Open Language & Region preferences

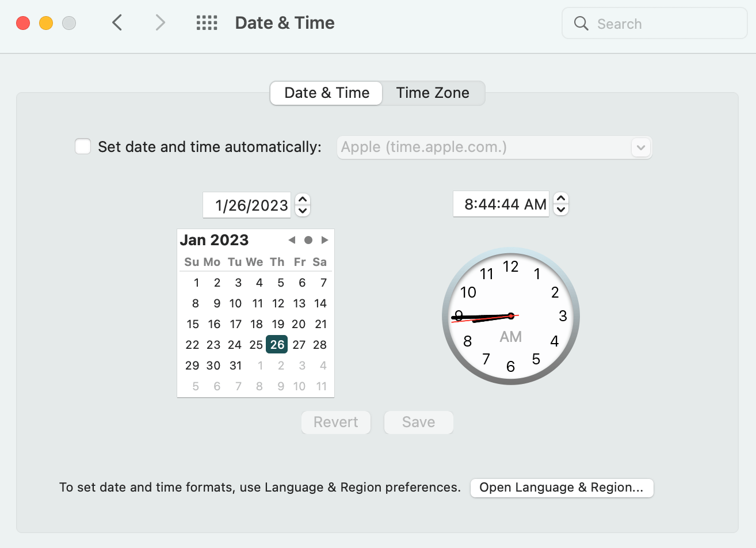(562, 488)
